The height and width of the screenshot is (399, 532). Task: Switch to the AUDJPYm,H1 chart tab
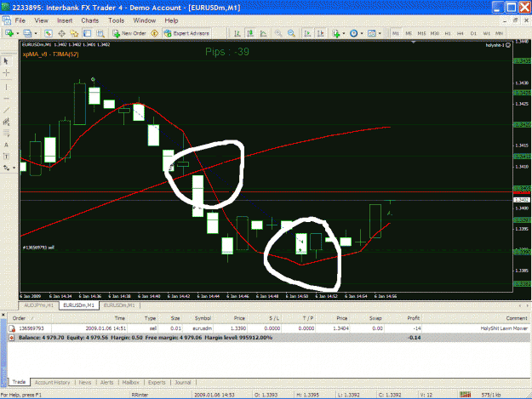(38, 305)
